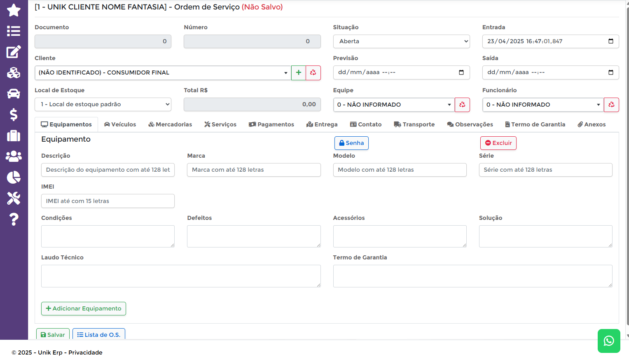Click the wrench tools sidebar icon

click(14, 198)
